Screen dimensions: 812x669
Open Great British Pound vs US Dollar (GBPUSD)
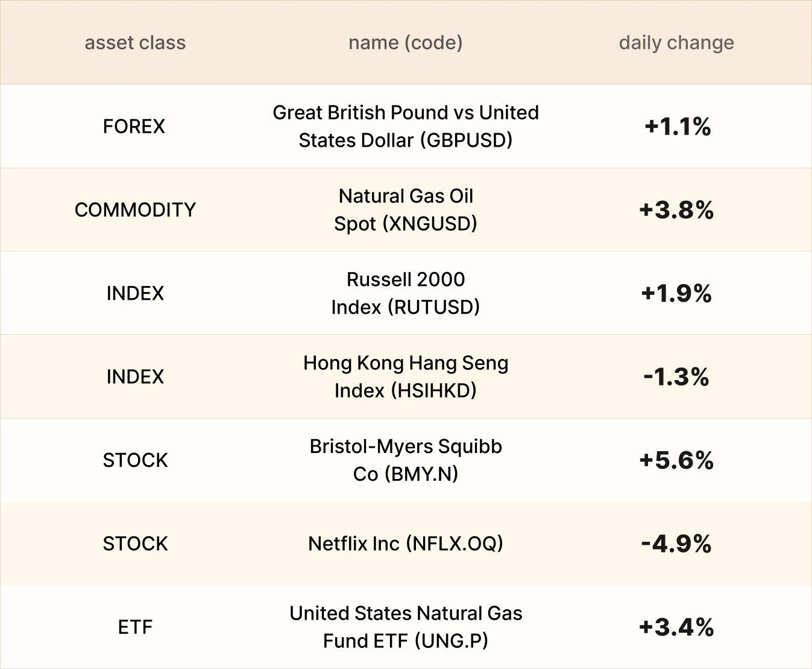click(405, 126)
